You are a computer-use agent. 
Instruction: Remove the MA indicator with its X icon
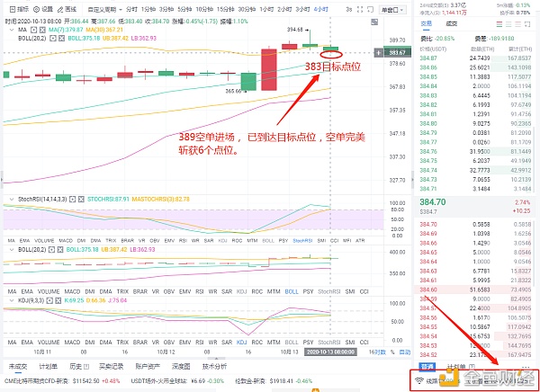42,30
